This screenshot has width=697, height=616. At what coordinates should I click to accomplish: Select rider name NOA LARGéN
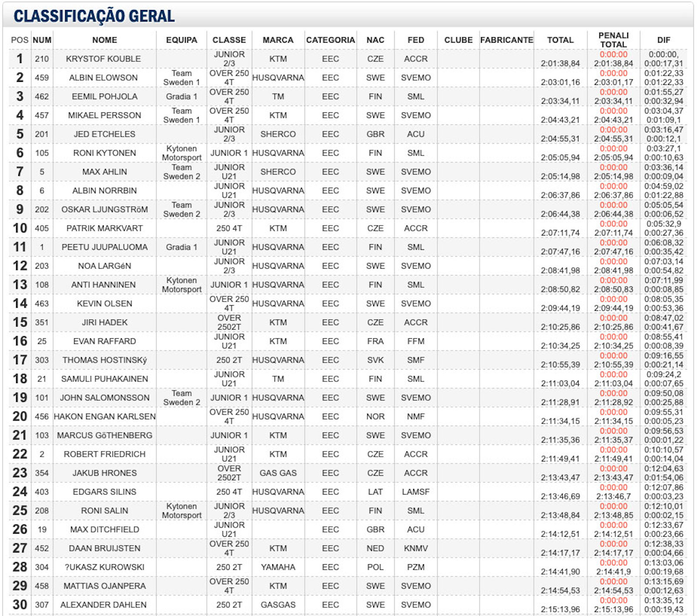tap(105, 266)
